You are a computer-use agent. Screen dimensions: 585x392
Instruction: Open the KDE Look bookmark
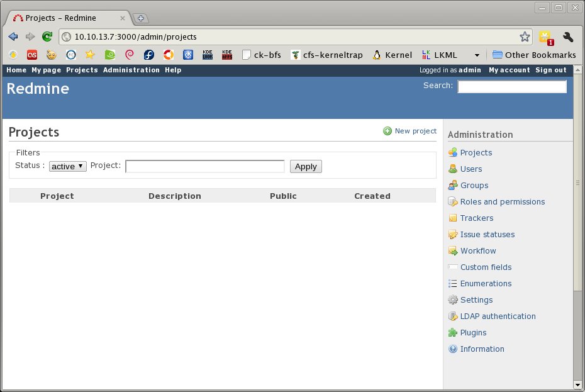point(208,55)
